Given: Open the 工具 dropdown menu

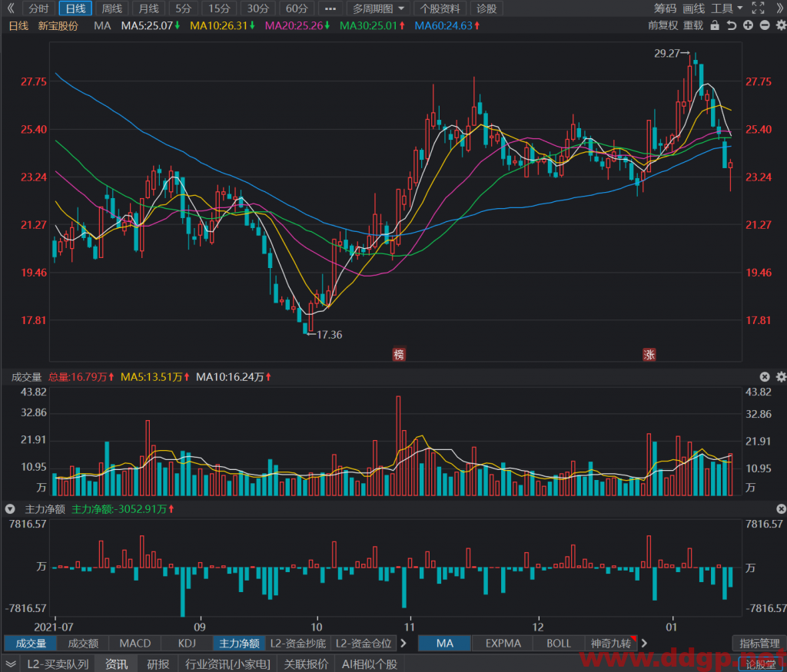Looking at the screenshot, I should [x=726, y=8].
